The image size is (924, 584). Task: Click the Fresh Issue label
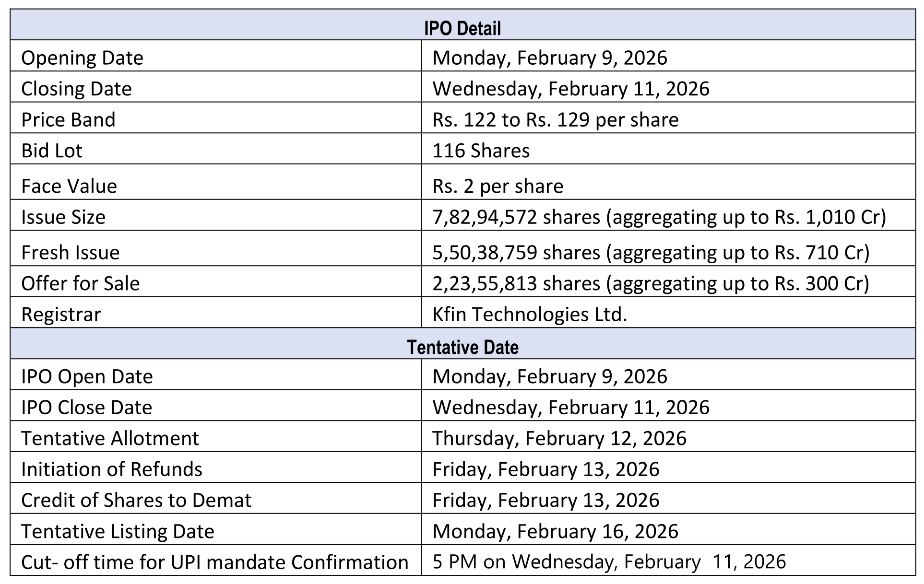click(71, 253)
